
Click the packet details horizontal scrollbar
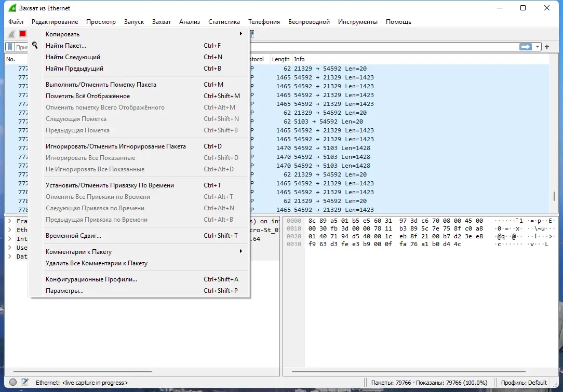(x=83, y=372)
